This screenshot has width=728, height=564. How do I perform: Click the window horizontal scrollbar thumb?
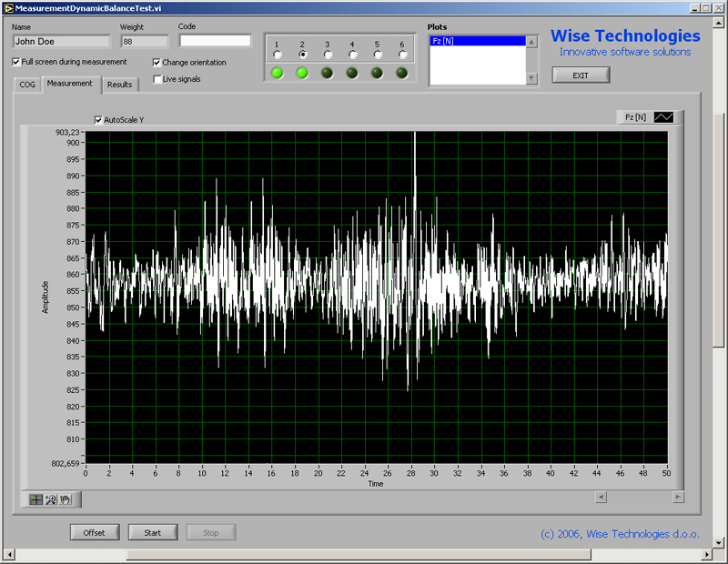[x=359, y=554]
